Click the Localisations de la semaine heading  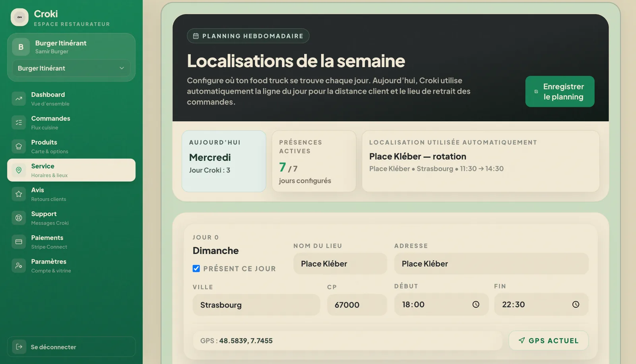point(296,61)
